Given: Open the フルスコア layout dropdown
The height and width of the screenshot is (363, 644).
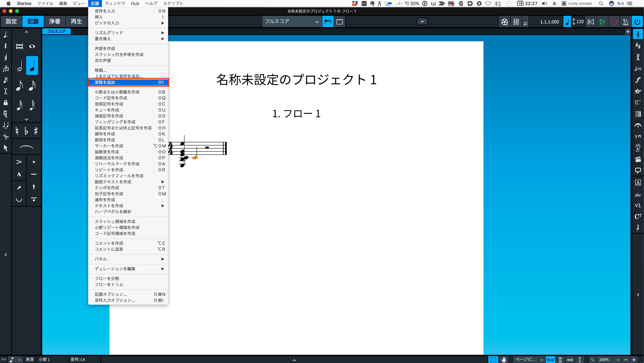Looking at the screenshot, I should [292, 22].
